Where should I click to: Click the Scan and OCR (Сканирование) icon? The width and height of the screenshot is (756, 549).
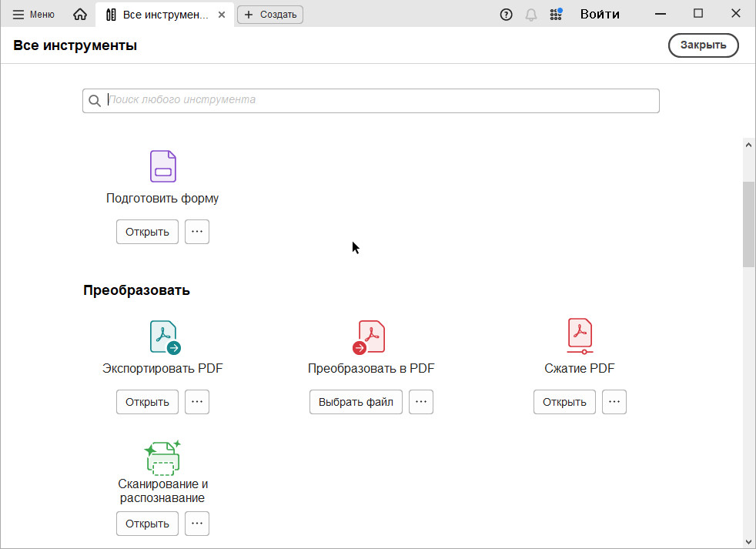pyautogui.click(x=162, y=457)
